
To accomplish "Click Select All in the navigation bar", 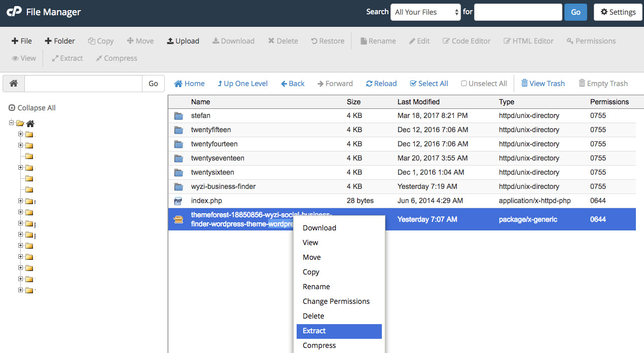I will click(429, 84).
